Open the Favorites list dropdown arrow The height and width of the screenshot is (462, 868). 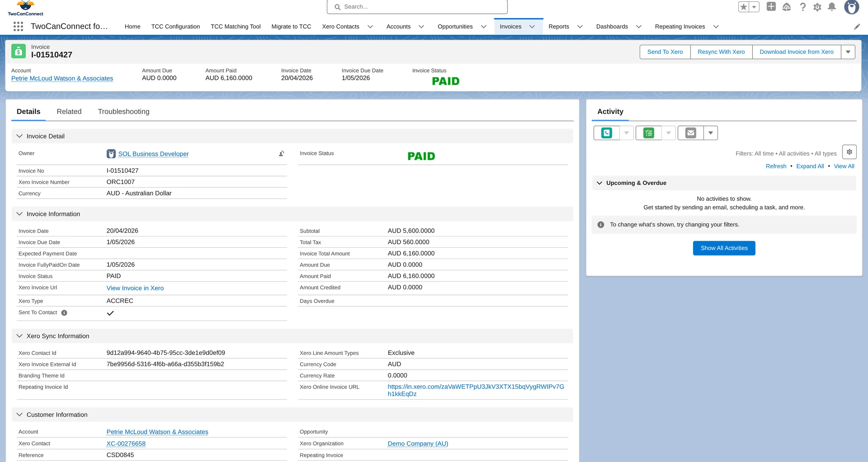tap(754, 7)
